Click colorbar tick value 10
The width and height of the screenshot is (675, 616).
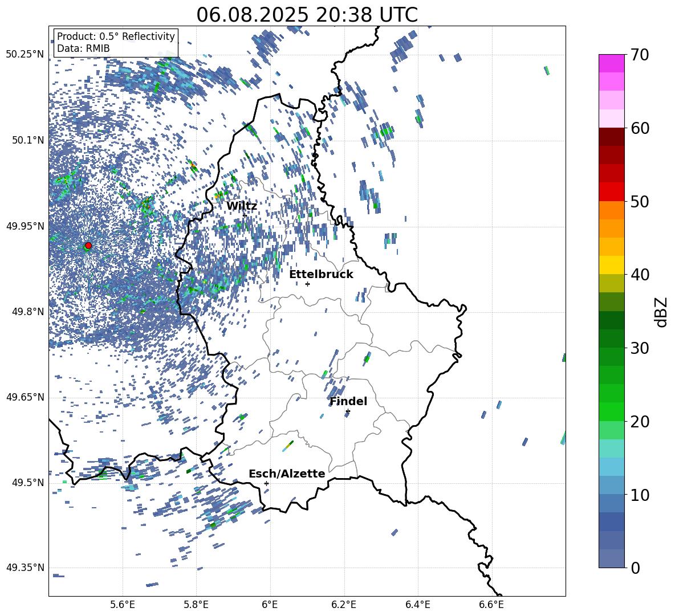click(640, 495)
